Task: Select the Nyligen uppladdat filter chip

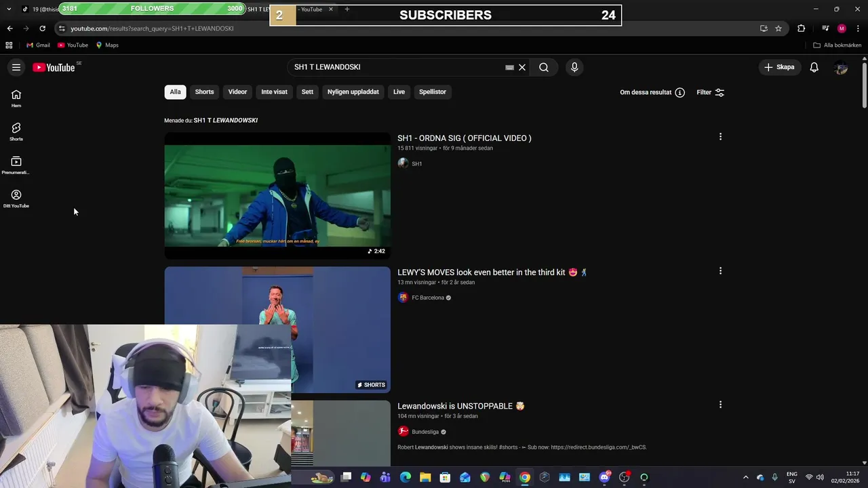Action: (x=353, y=91)
